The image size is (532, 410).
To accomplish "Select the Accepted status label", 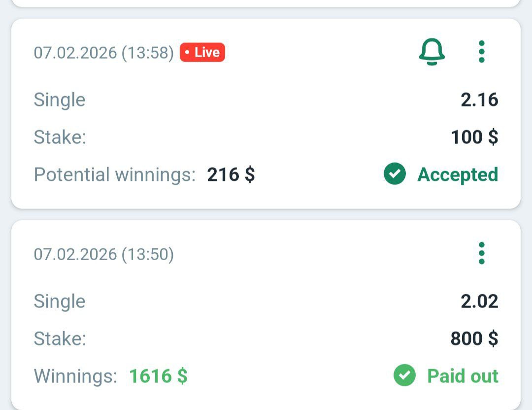I will tap(458, 174).
